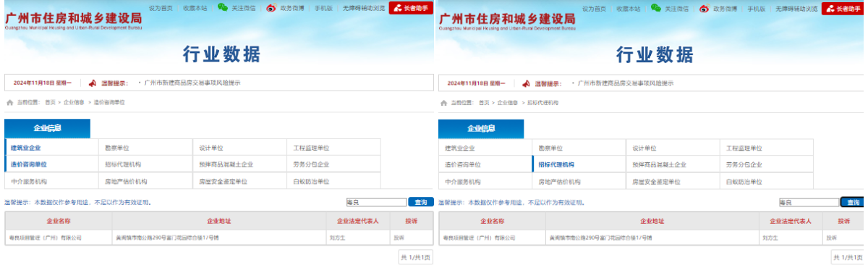Click the megaphone notice icon on left page
This screenshot has height=276, width=868.
pyautogui.click(x=92, y=83)
